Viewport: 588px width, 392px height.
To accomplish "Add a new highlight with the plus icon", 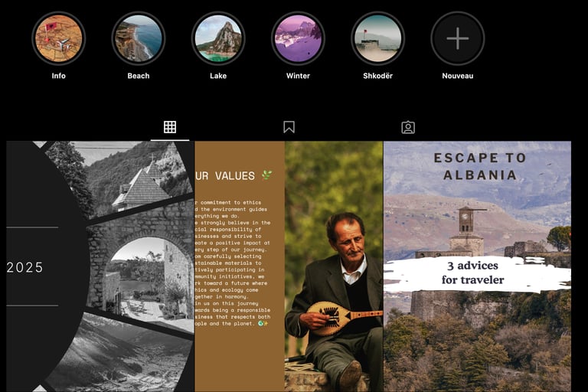I will [458, 38].
